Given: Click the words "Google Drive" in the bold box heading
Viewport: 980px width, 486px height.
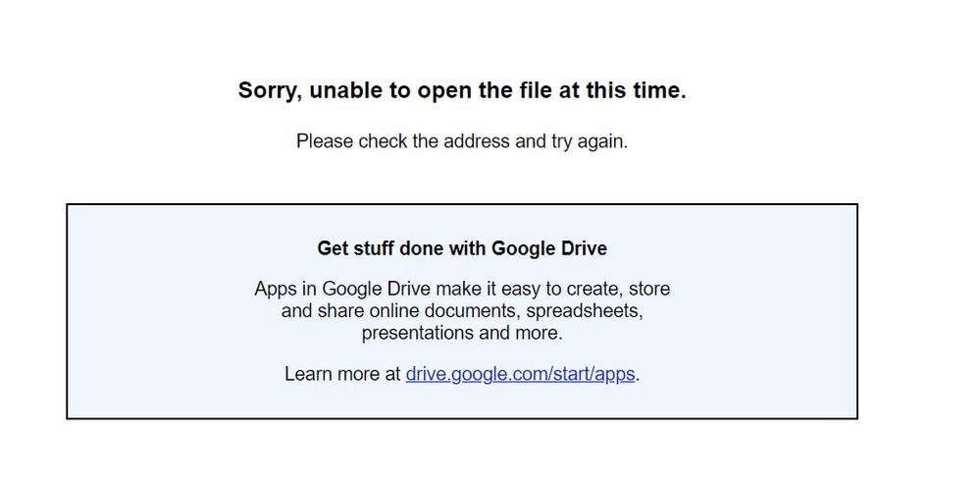Looking at the screenshot, I should (x=549, y=248).
